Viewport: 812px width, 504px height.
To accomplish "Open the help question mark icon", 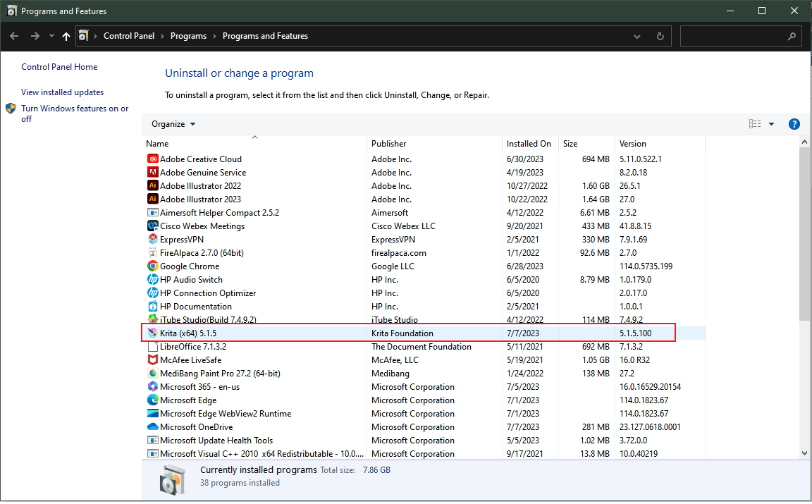I will 794,124.
